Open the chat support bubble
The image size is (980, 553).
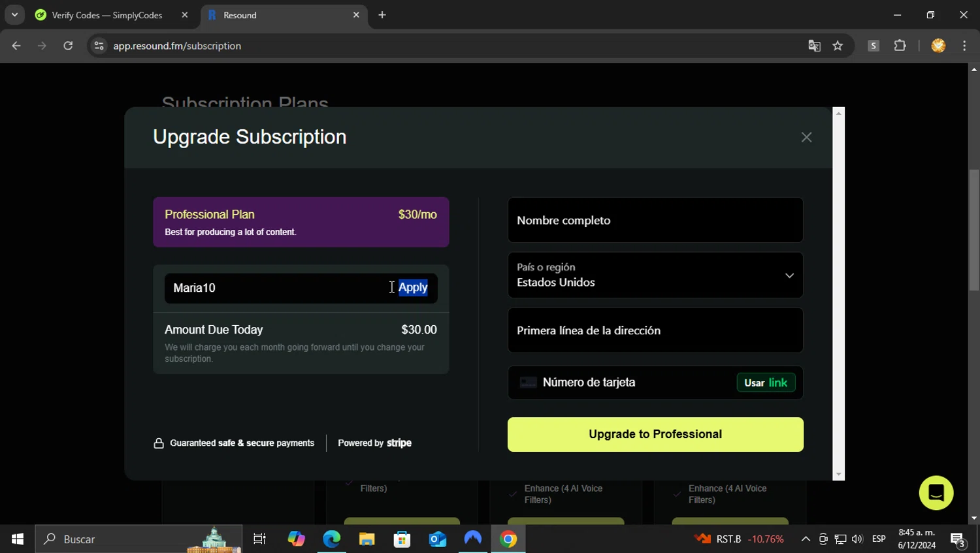[x=936, y=493]
